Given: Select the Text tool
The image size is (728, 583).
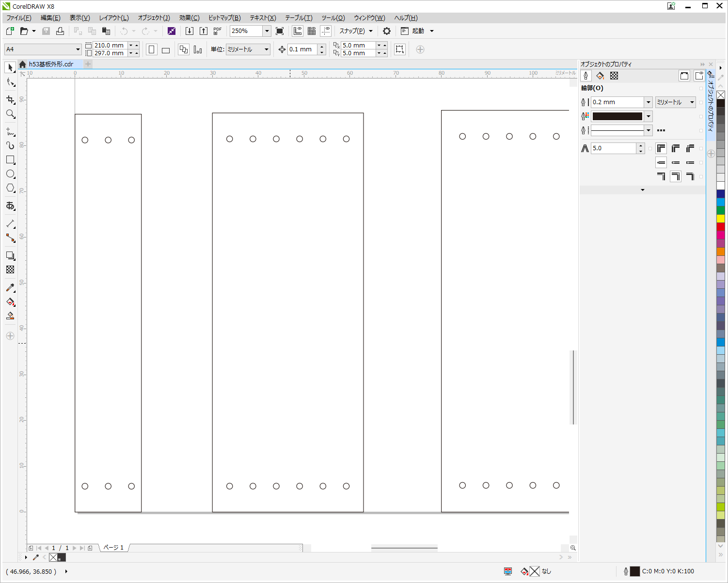Looking at the screenshot, I should point(10,206).
